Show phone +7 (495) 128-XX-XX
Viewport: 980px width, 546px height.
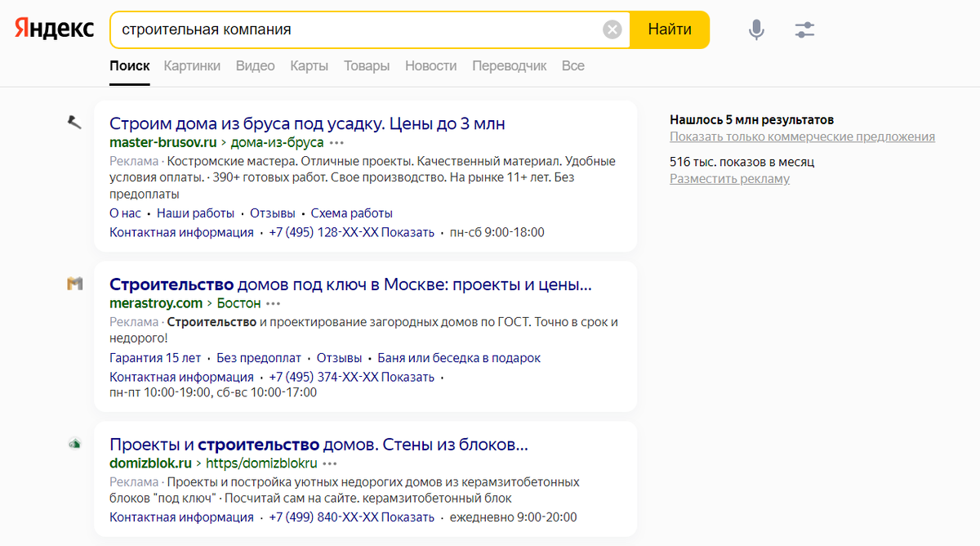pos(352,233)
